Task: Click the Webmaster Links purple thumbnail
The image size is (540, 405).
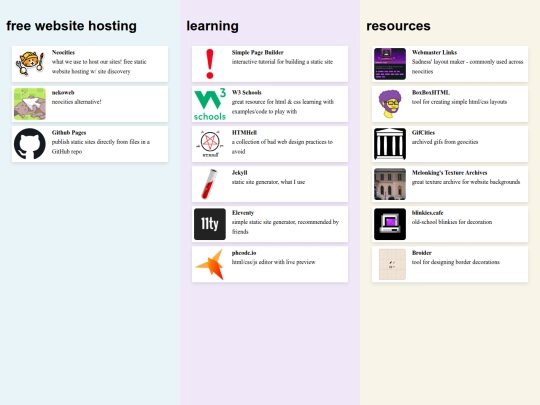Action: [390, 64]
